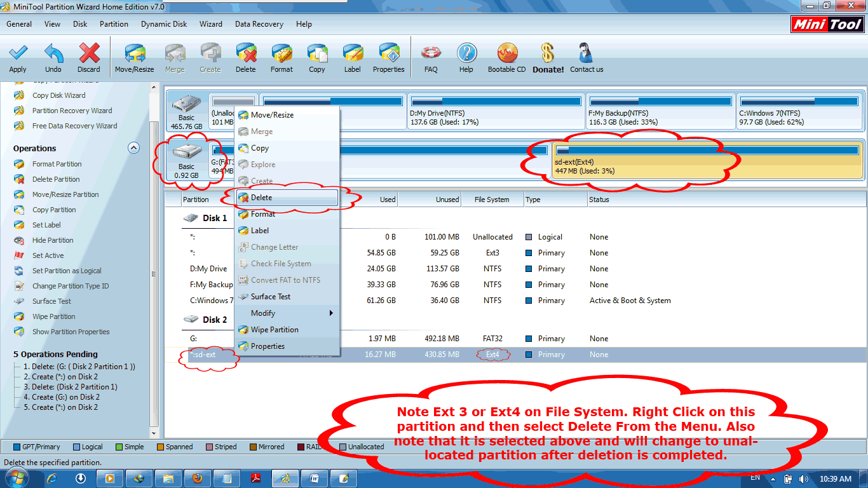Viewport: 868px width, 488px height.
Task: Select the F:My Backup(NTFS) partition bar
Action: point(661,111)
